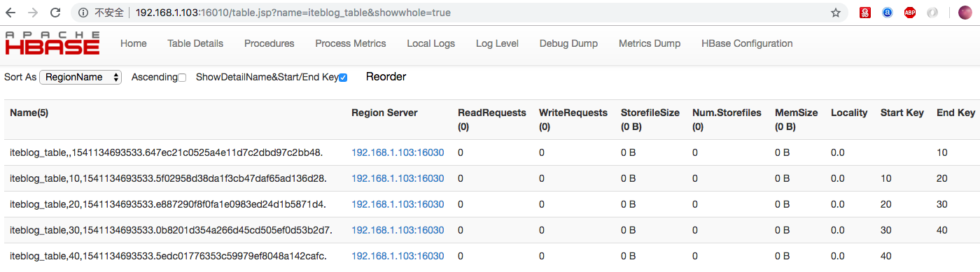Open HBase Configuration page

coord(747,43)
